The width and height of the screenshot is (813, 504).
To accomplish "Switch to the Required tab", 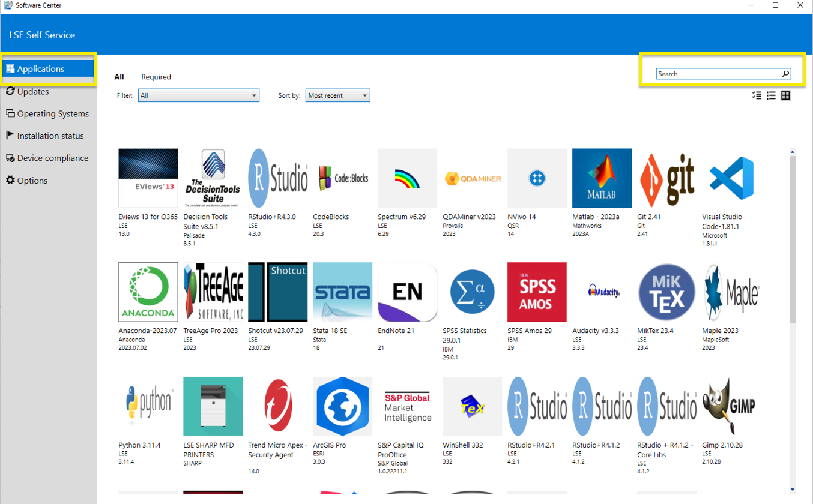I will (156, 77).
